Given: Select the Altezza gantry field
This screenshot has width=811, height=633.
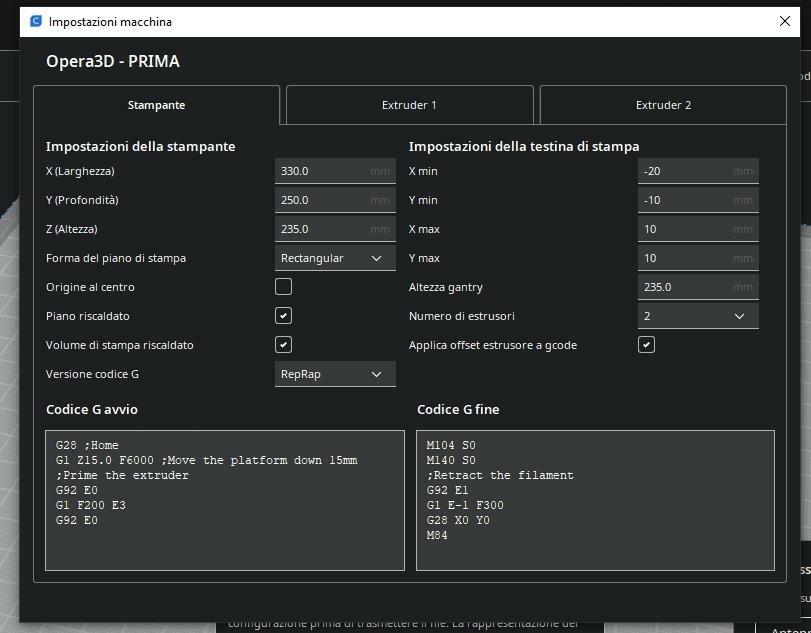Looking at the screenshot, I should click(x=686, y=287).
